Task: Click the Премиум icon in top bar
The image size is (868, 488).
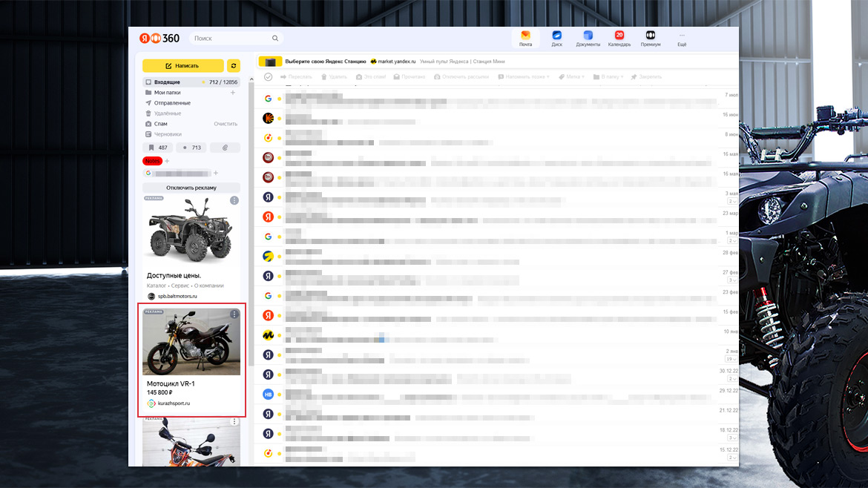Action: pyautogui.click(x=650, y=38)
